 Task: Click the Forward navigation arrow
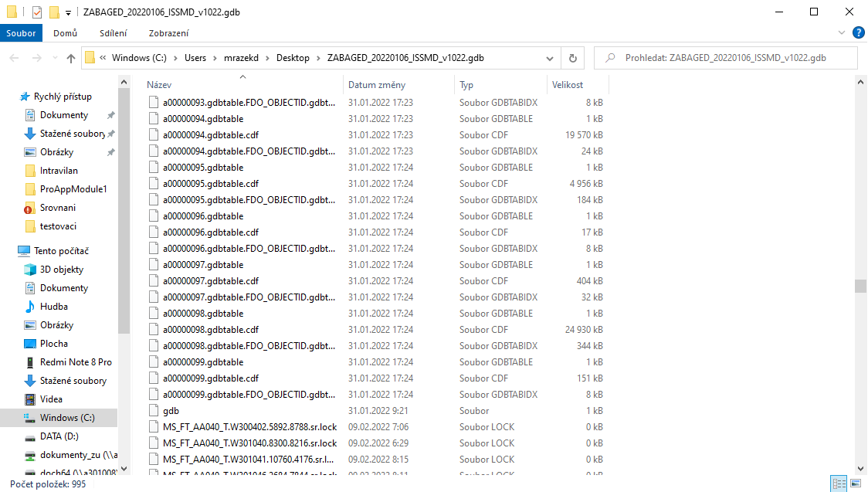pyautogui.click(x=36, y=58)
